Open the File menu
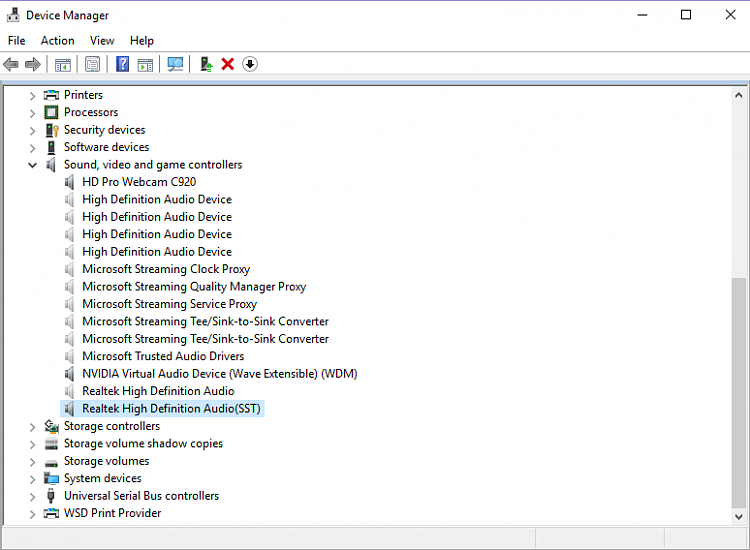The image size is (750, 550). click(16, 40)
